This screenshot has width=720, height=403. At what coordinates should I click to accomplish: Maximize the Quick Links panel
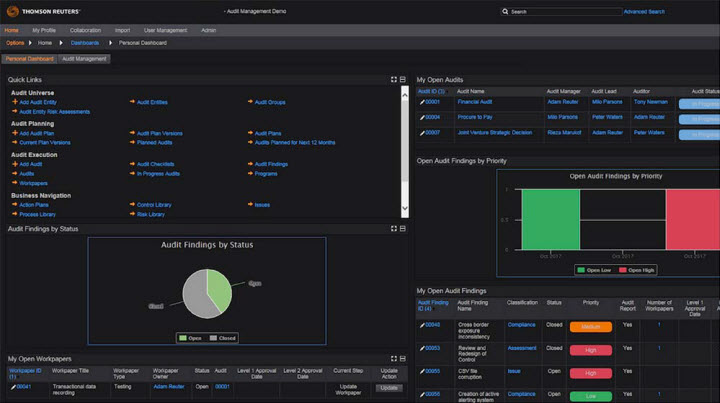pos(394,79)
